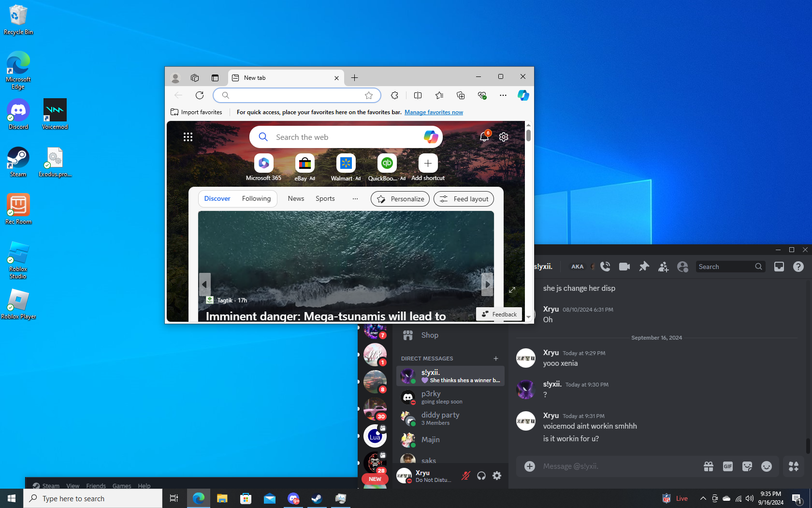812x508 pixels.
Task: Open new tab page settings gear
Action: pos(504,137)
